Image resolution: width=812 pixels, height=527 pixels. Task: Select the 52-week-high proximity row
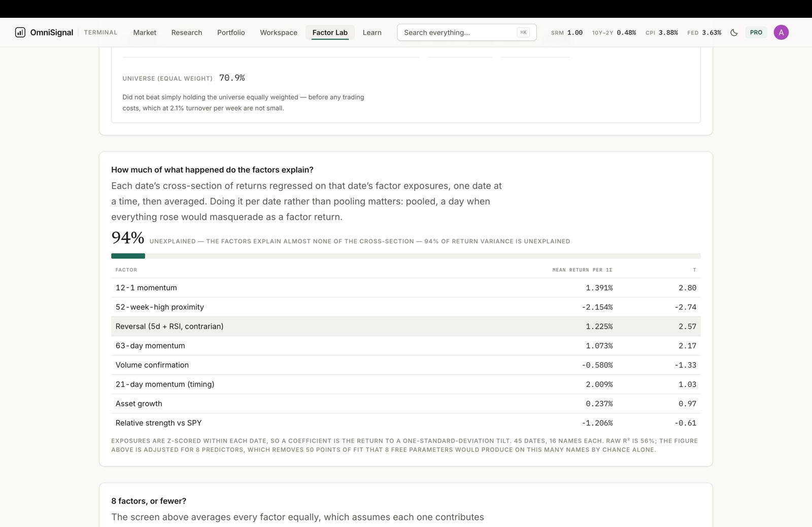click(x=406, y=307)
